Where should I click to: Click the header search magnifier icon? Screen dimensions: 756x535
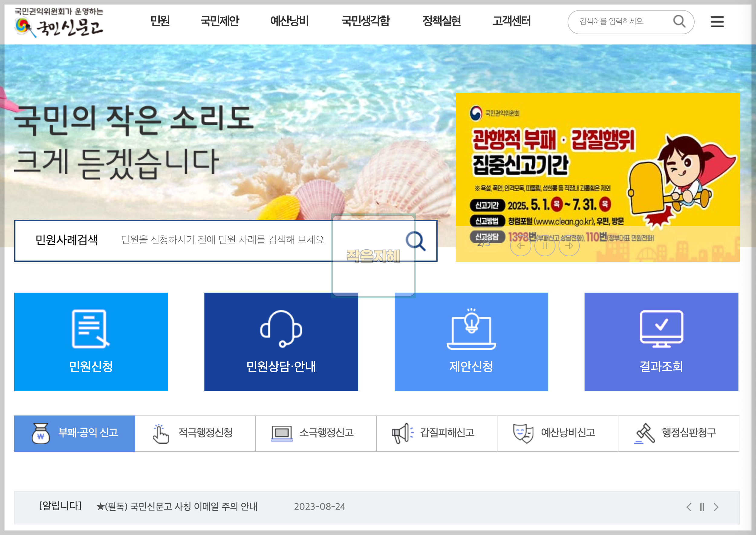(679, 21)
